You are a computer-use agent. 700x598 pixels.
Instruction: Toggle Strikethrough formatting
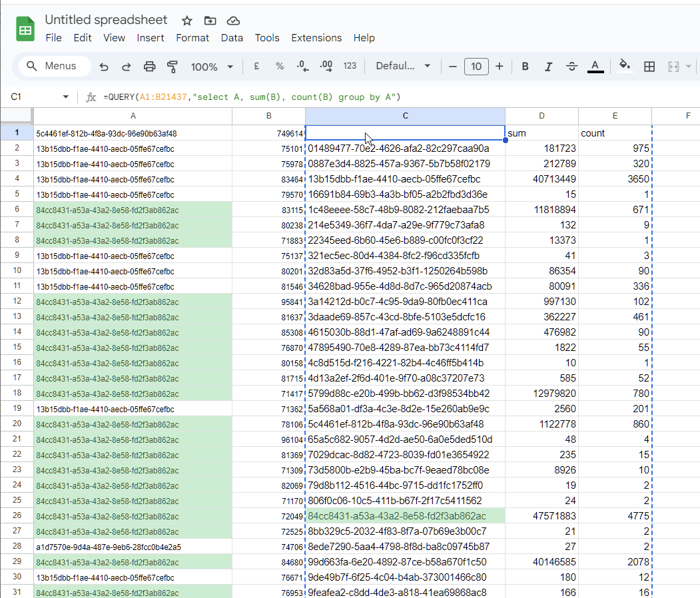[571, 67]
